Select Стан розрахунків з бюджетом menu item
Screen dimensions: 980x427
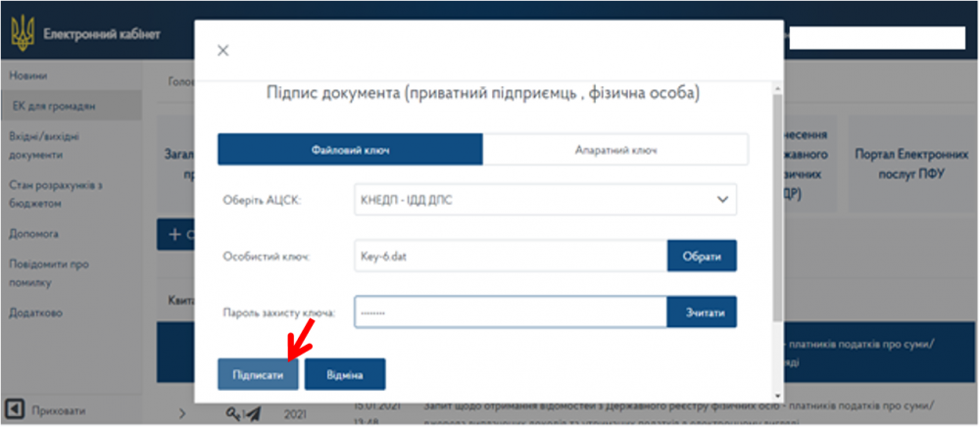pyautogui.click(x=56, y=194)
